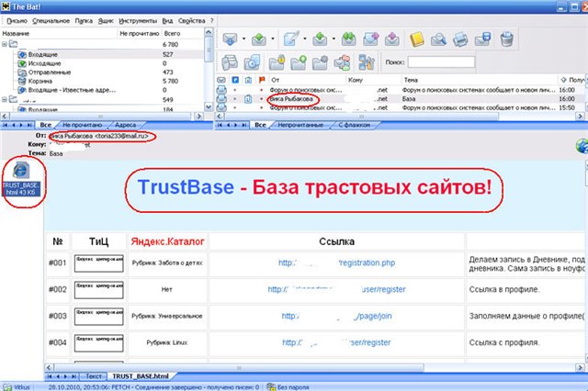The width and height of the screenshot is (588, 391).
Task: Redirect message with purple down-arrow envelope icon
Action: tap(392, 39)
